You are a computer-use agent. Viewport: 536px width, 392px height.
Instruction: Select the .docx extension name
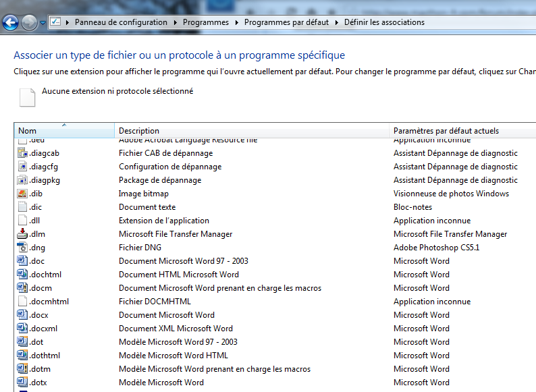point(38,315)
